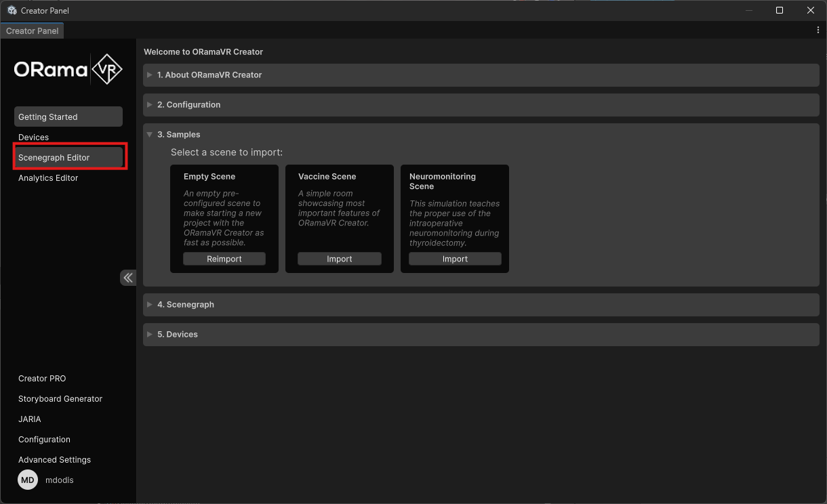Select the Creator Panel tab

click(x=33, y=31)
